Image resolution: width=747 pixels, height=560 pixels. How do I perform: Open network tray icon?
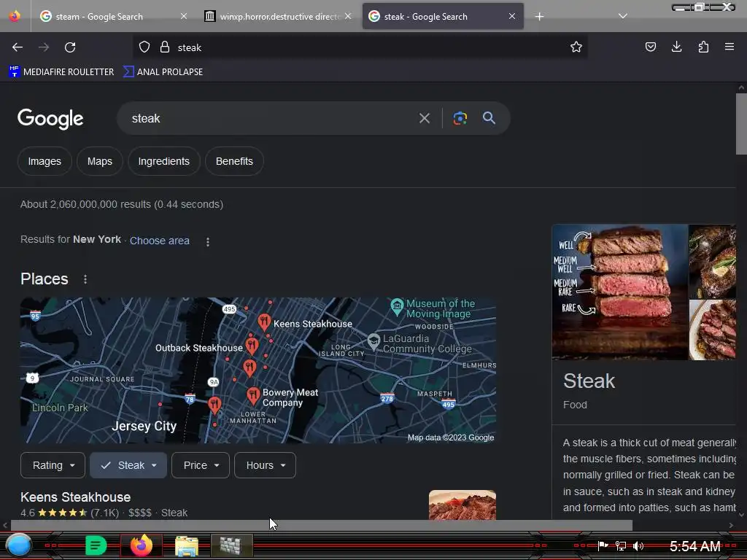[620, 545]
